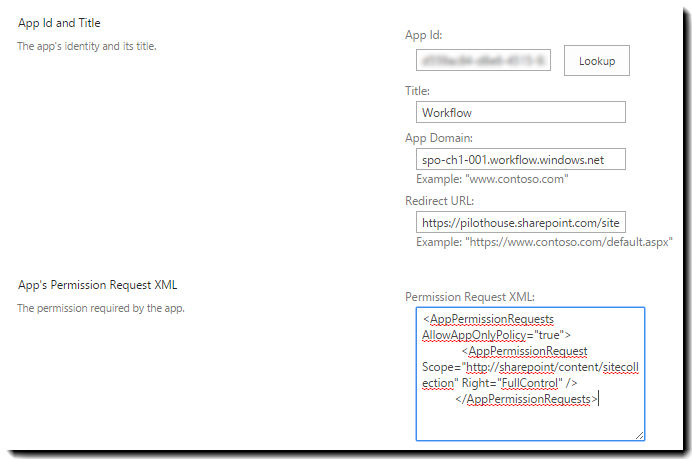Select example text with contoso.com/default.aspx
The image size is (692, 459).
click(544, 242)
